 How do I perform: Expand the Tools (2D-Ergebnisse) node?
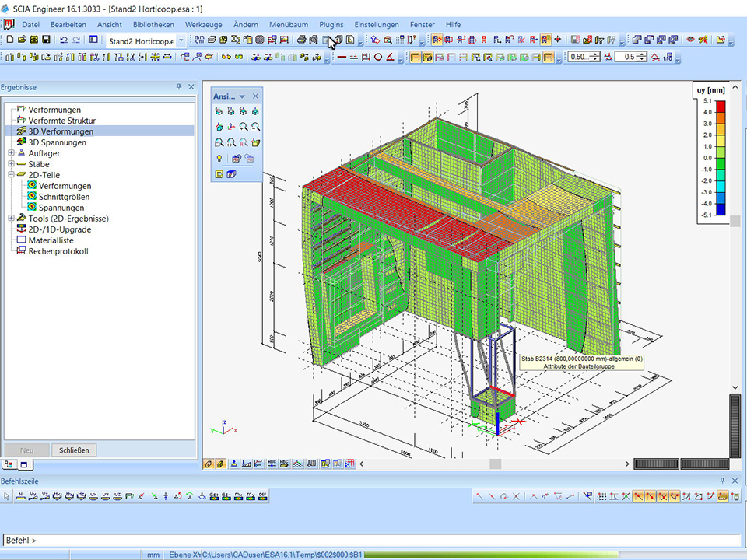point(11,219)
